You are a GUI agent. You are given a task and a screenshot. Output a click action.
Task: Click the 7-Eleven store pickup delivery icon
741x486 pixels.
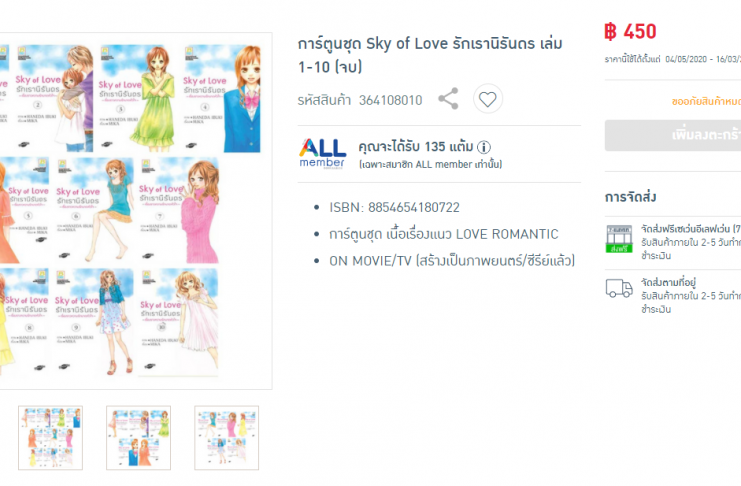(619, 239)
